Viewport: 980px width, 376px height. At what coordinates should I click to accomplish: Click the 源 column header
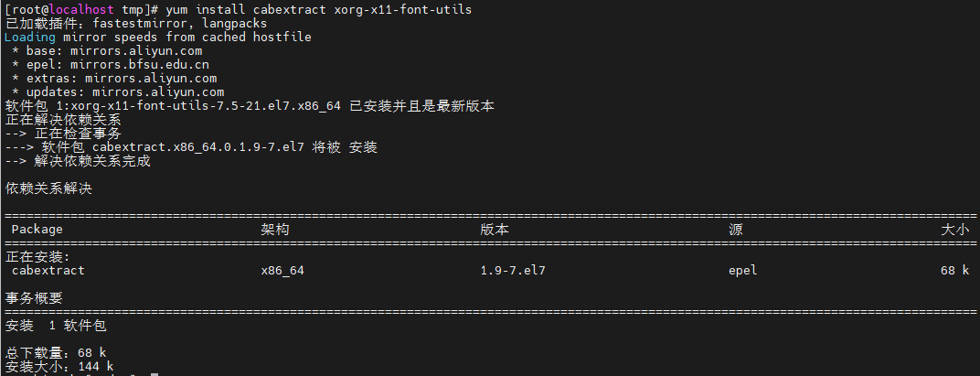point(736,230)
